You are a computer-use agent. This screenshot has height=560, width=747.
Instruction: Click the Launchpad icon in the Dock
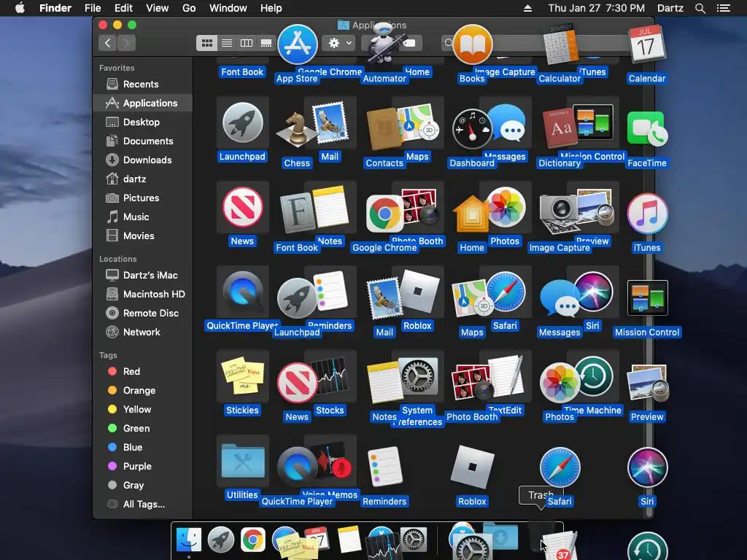tap(220, 540)
